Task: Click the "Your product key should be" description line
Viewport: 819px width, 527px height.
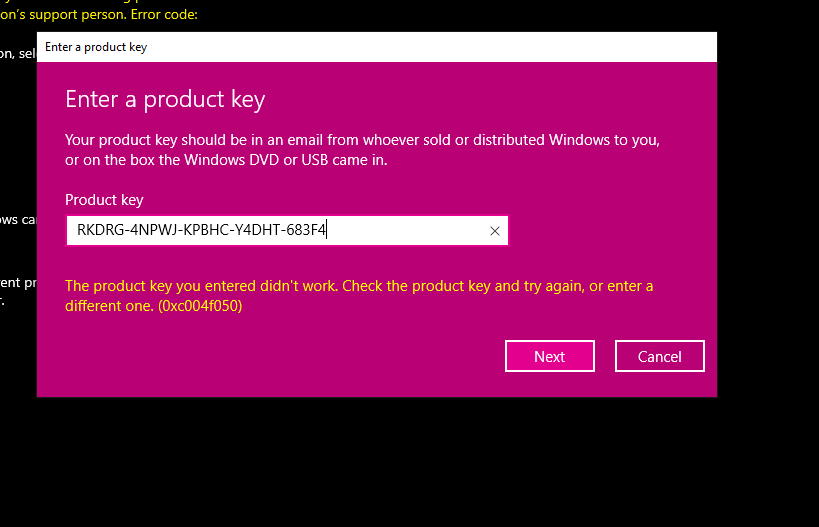Action: click(362, 139)
